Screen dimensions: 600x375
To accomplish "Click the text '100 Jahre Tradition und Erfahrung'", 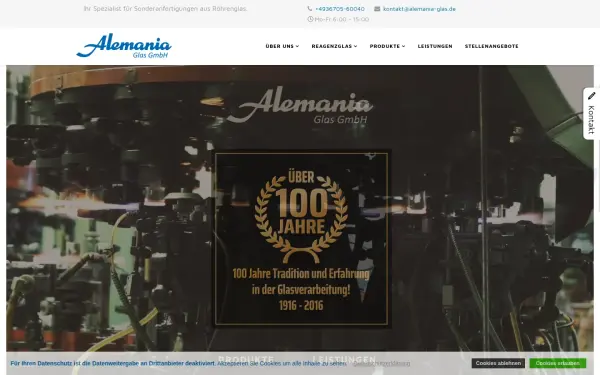I will click(x=301, y=274).
